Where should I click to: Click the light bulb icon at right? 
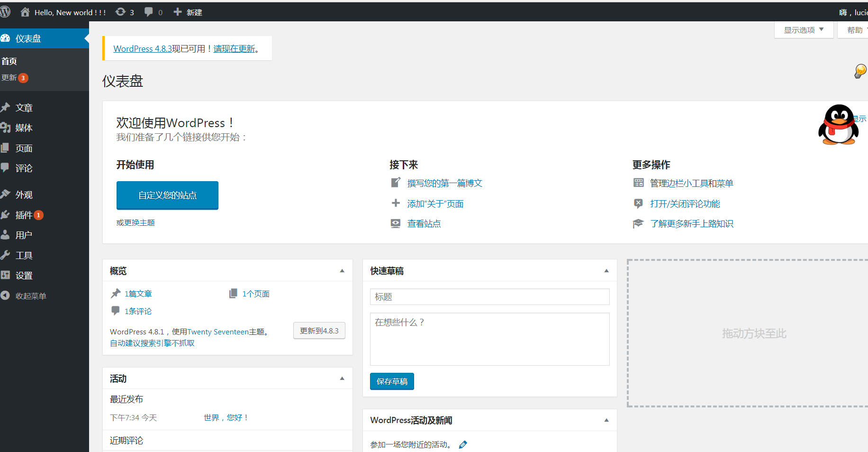click(x=860, y=72)
